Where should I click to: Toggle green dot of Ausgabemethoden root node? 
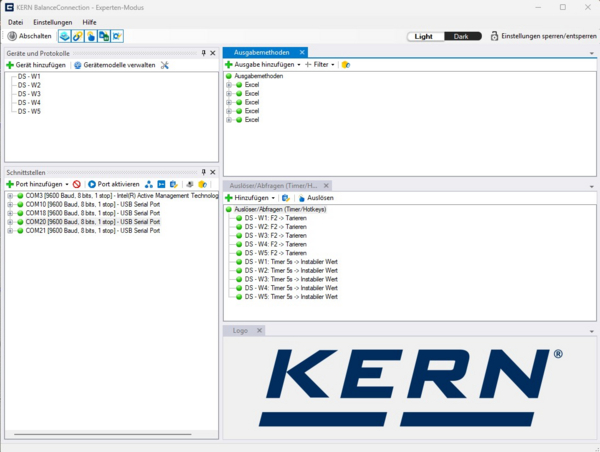coord(229,76)
